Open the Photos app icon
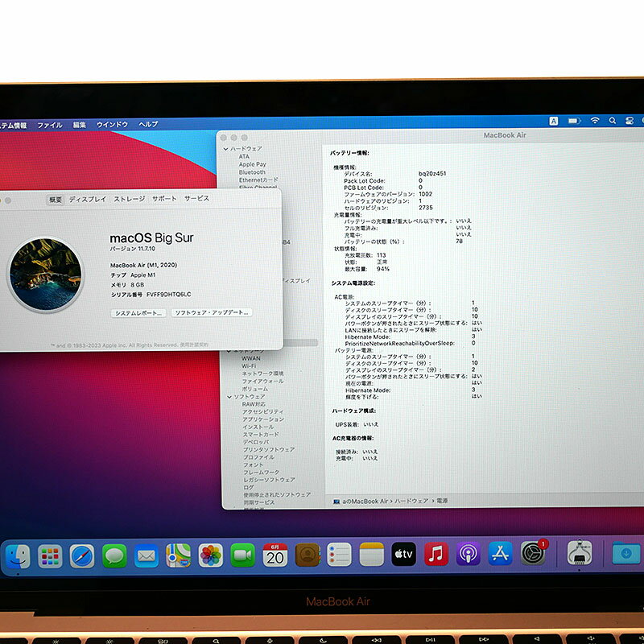 [x=211, y=555]
